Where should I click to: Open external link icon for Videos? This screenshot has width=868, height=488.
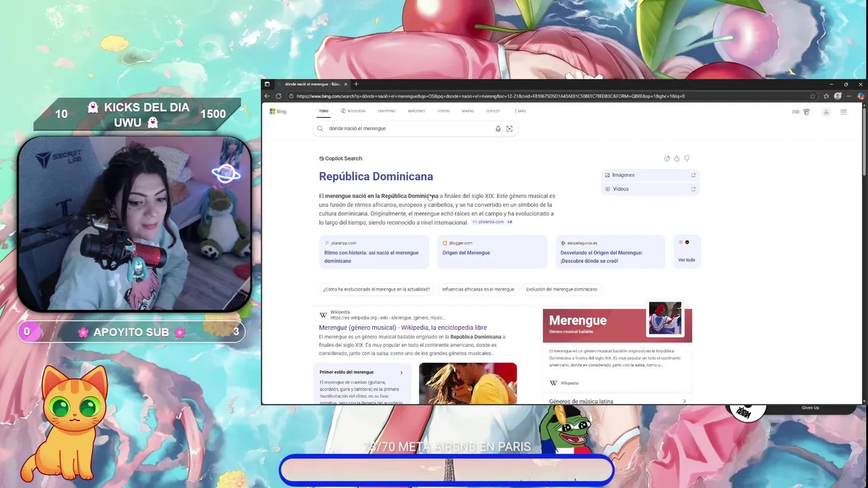693,189
